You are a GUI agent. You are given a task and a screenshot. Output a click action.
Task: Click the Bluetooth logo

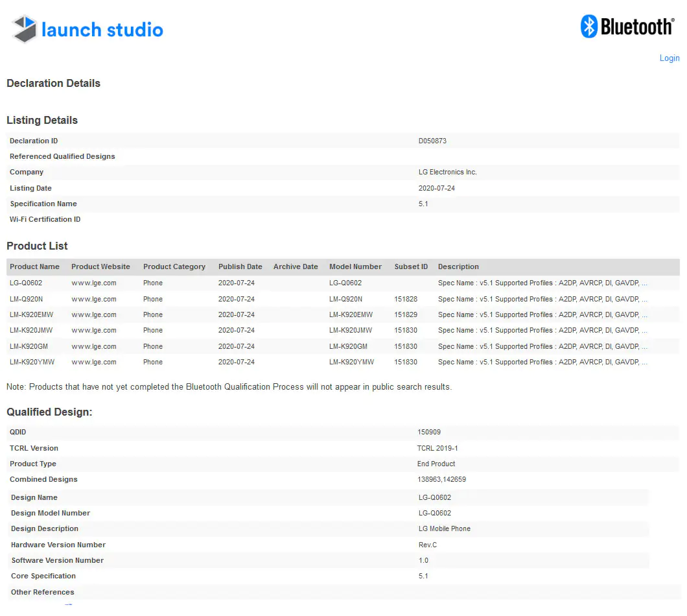click(627, 27)
